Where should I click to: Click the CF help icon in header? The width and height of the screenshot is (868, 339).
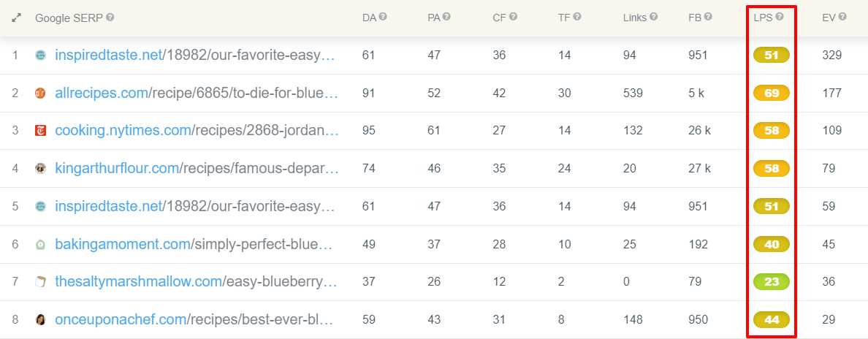tap(513, 17)
